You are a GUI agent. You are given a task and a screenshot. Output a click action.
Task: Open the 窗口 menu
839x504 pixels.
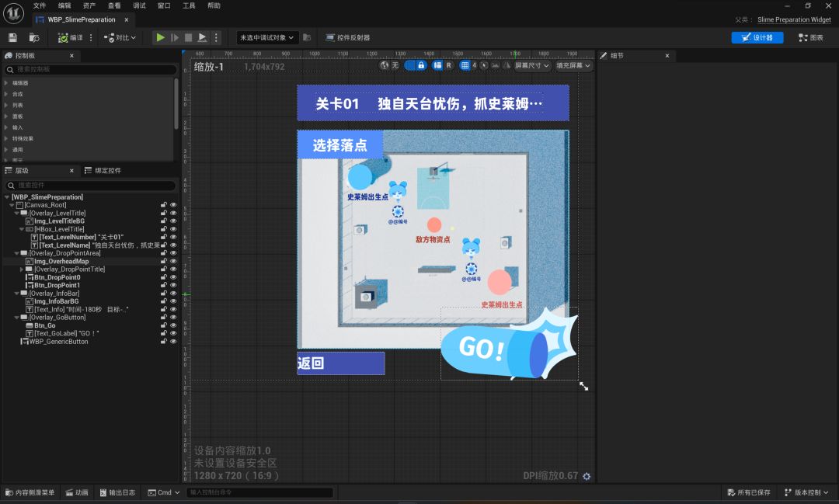[x=164, y=5]
